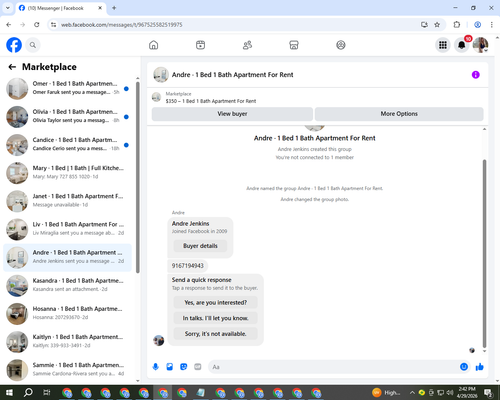Click the Andre listing photo in chat header

161,75
